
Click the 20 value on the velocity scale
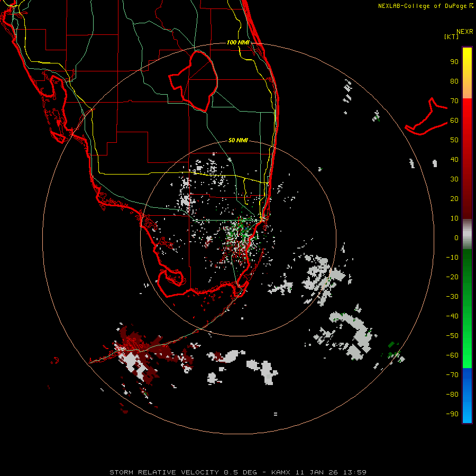(454, 199)
